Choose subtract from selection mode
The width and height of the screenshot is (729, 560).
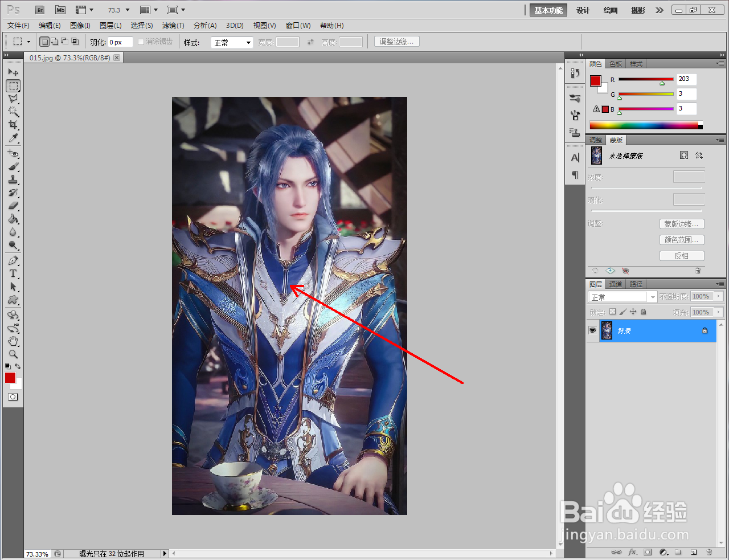(64, 42)
